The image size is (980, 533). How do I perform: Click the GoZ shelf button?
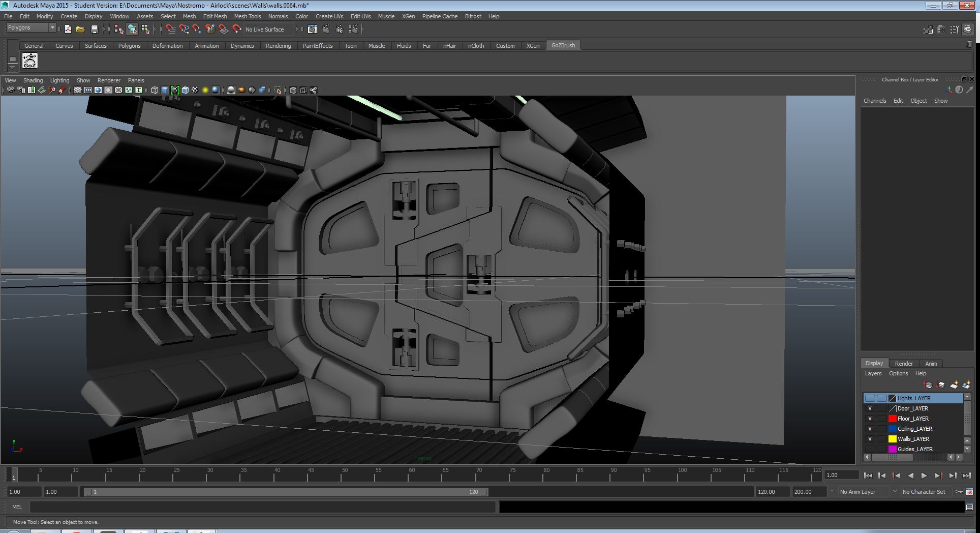point(30,61)
